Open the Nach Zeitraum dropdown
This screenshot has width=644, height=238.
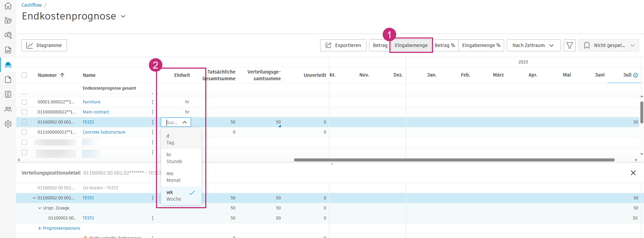[533, 45]
